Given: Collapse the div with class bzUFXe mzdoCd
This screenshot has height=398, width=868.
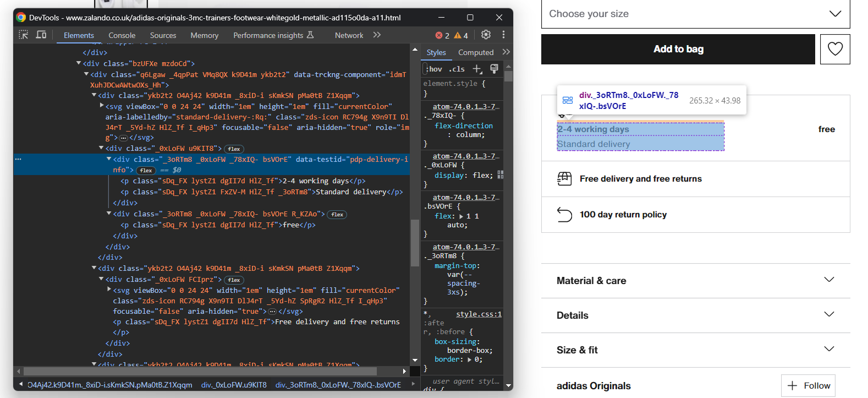Looking at the screenshot, I should 79,63.
